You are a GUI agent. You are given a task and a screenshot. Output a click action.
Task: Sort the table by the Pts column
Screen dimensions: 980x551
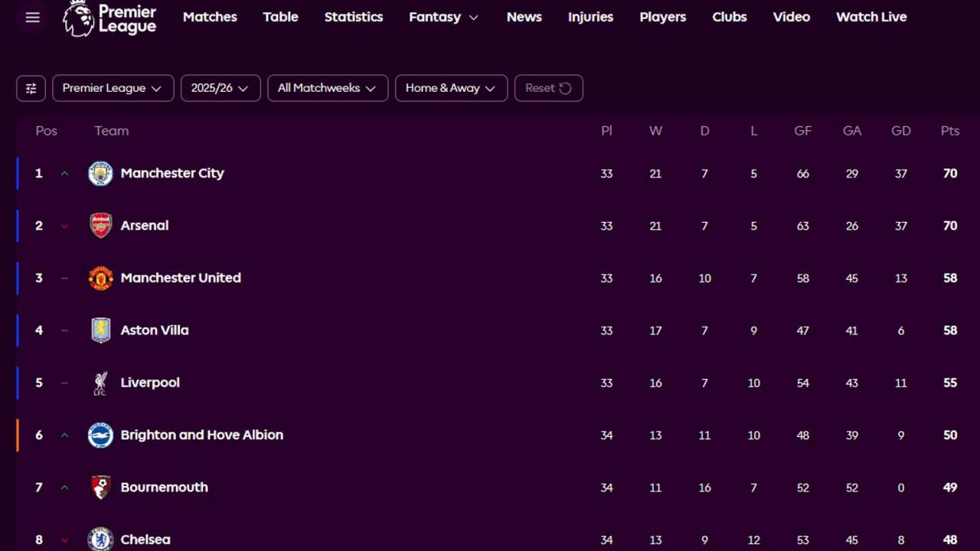949,130
